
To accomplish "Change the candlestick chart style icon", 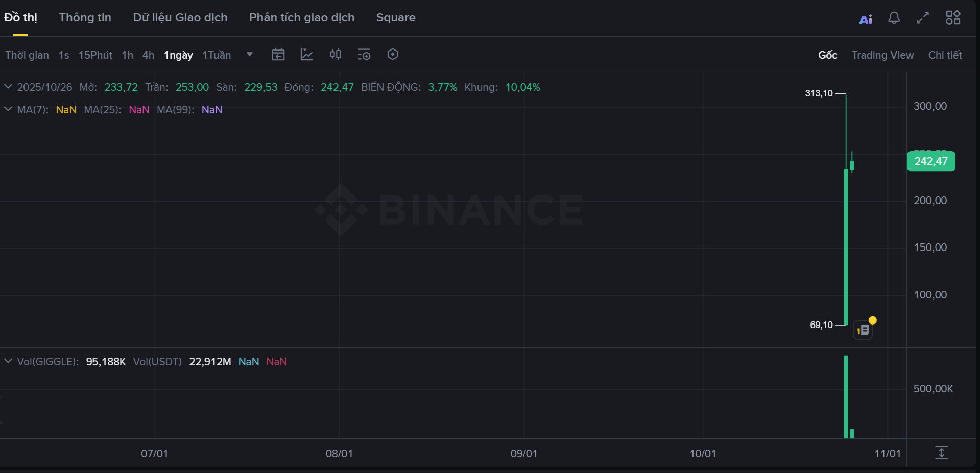I will (x=336, y=55).
